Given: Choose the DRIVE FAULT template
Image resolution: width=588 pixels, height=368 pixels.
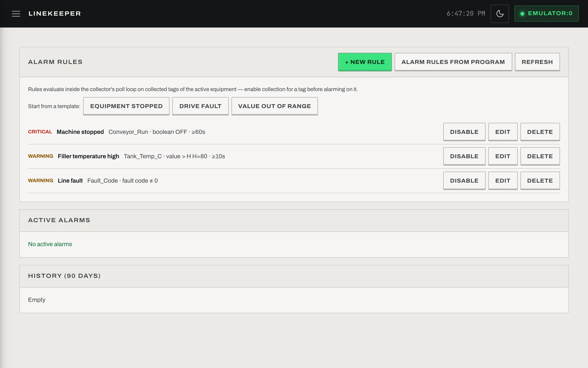Looking at the screenshot, I should (x=200, y=106).
